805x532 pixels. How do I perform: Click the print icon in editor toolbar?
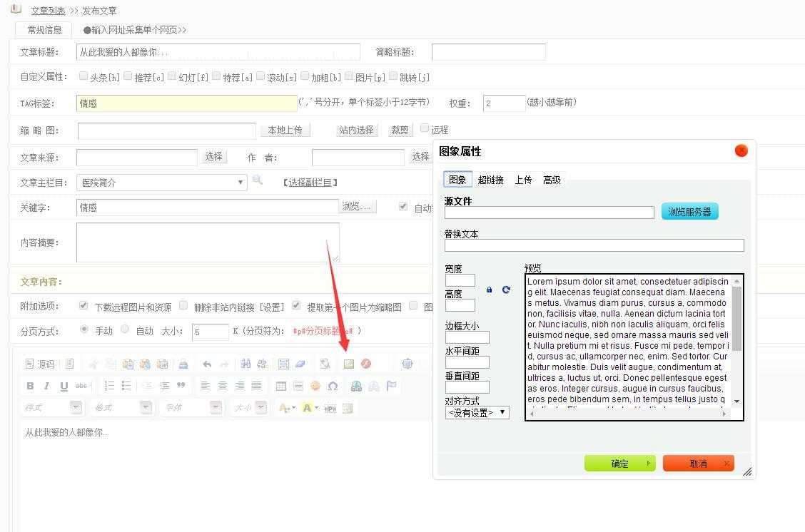(183, 364)
